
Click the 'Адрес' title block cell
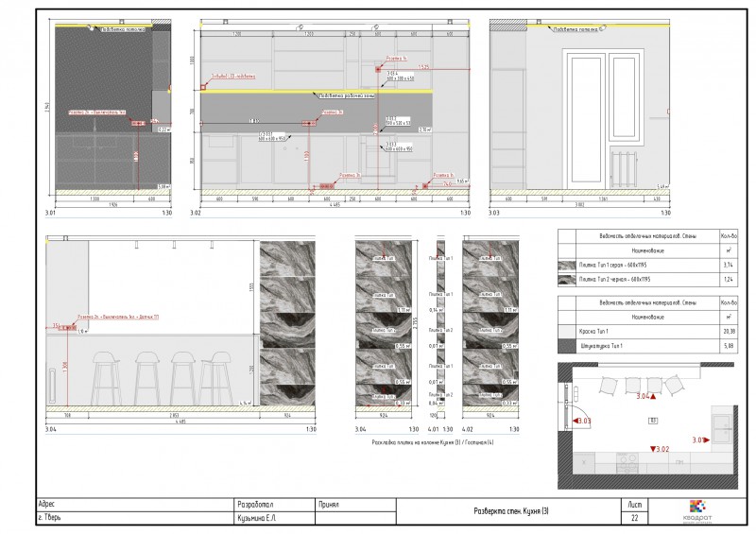pos(135,505)
